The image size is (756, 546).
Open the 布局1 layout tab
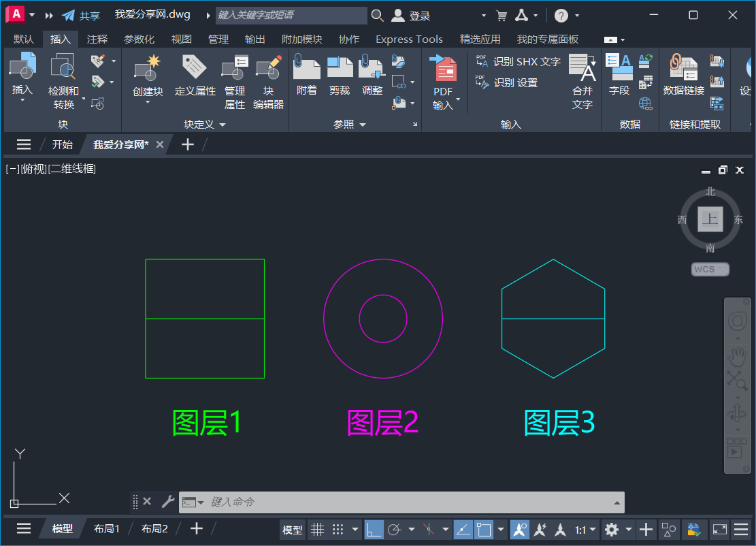coord(107,528)
